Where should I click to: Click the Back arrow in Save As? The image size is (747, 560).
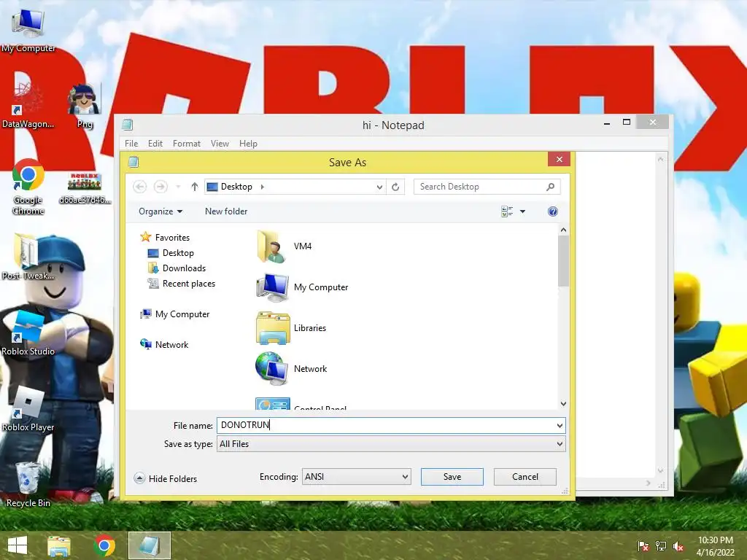pos(139,187)
